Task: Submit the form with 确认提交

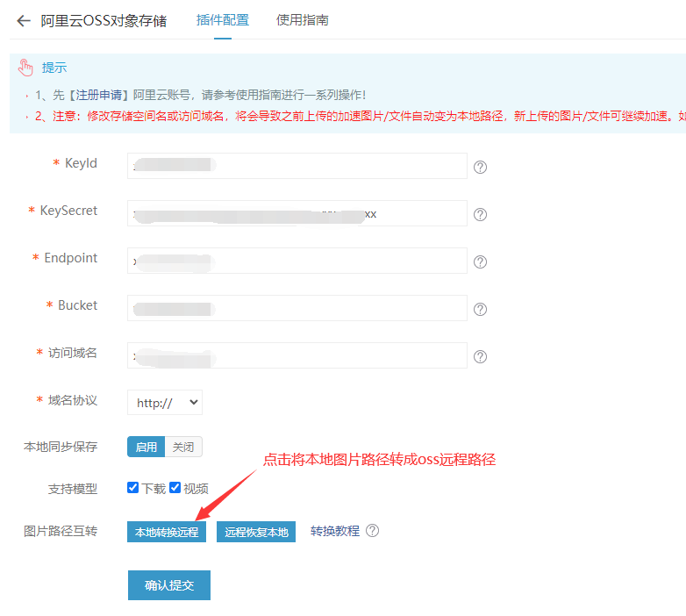Action: [169, 585]
